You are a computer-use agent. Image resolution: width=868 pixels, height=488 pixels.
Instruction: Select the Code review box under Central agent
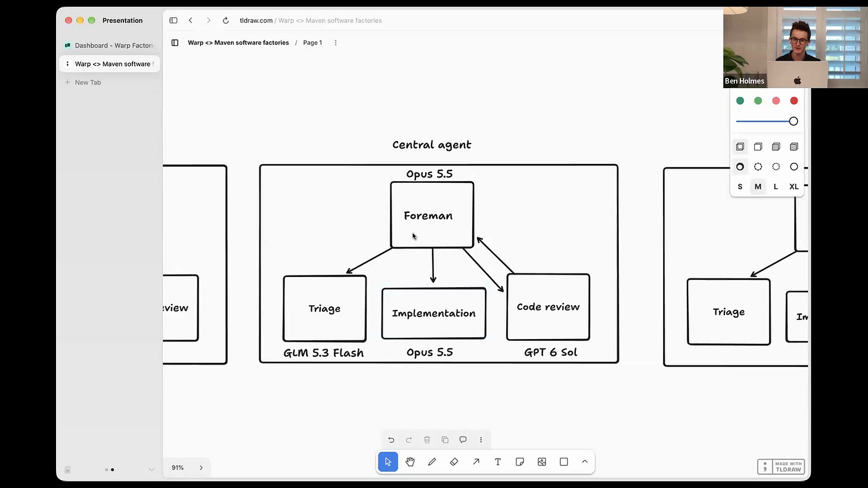pyautogui.click(x=548, y=307)
